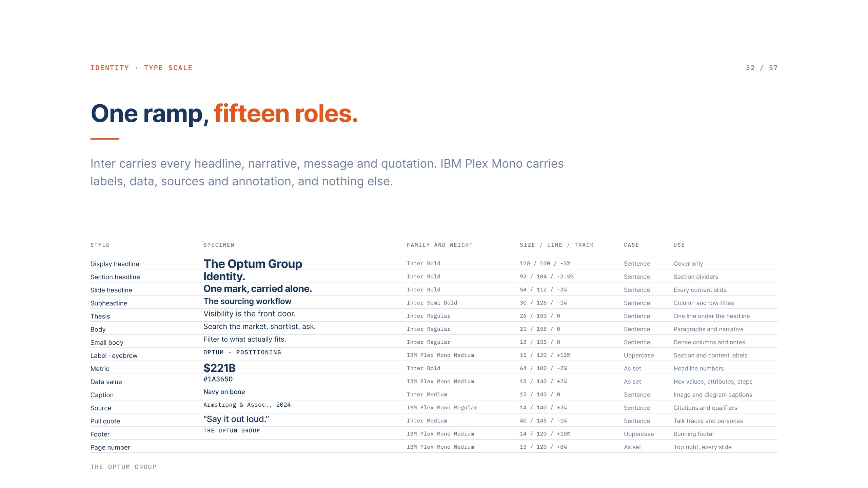Click the paragraph beginning 'Inter carries every headline'
Image resolution: width=868 pixels, height=488 pixels.
pos(327,172)
